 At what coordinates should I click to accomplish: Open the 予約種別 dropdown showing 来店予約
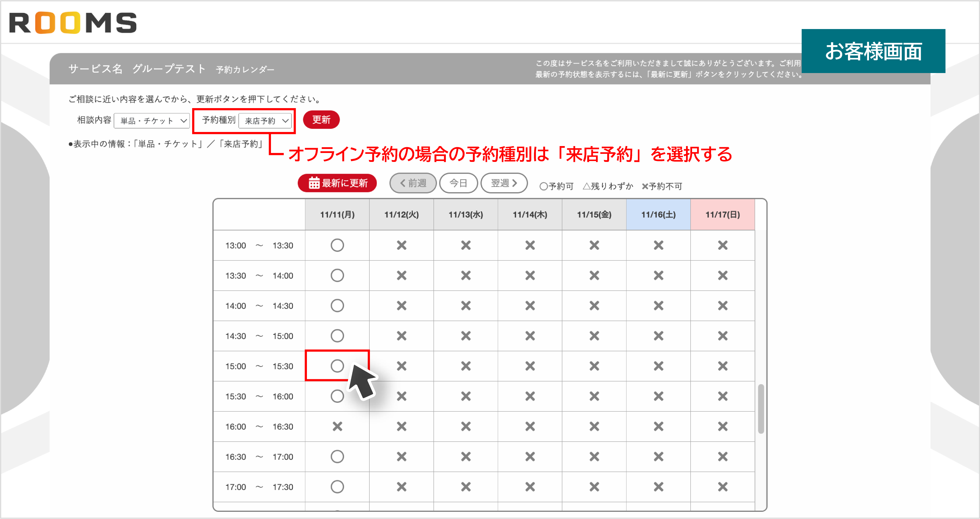pyautogui.click(x=265, y=120)
